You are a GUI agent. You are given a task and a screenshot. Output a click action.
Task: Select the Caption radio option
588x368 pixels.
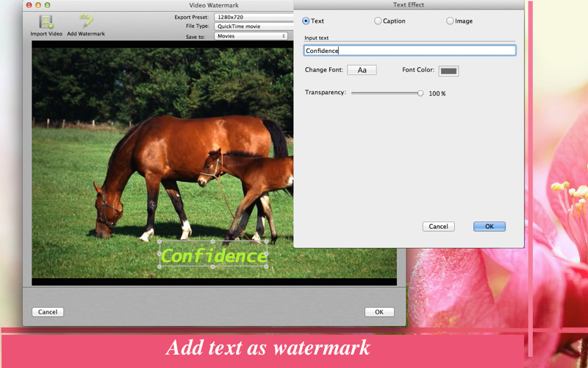tap(378, 21)
